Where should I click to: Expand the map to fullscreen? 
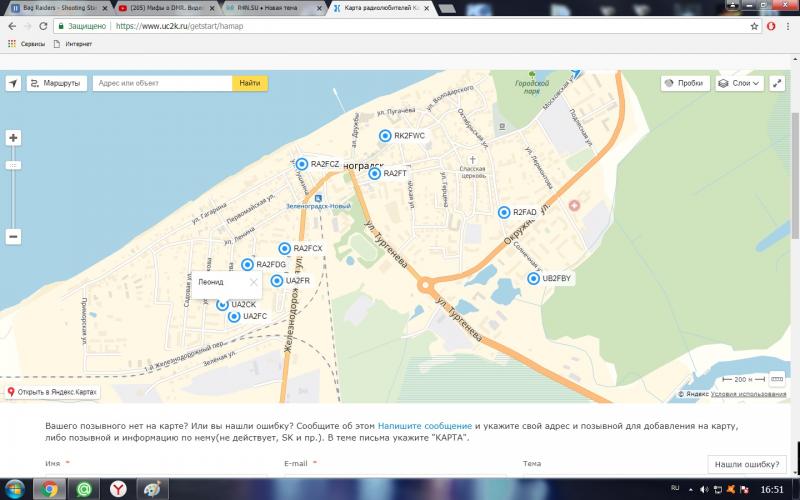click(x=778, y=84)
